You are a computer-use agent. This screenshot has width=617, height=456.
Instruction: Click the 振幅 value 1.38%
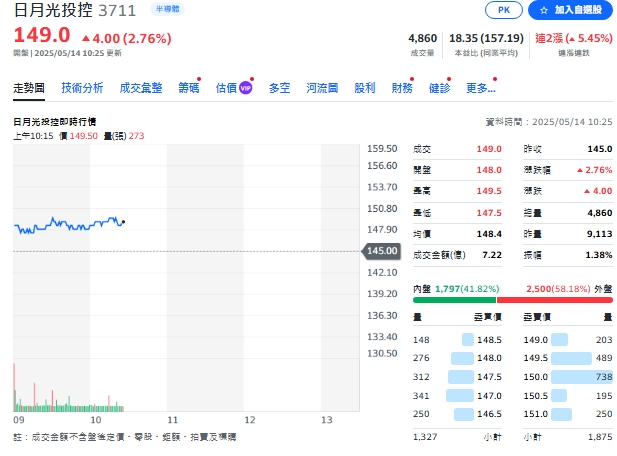[x=599, y=255]
